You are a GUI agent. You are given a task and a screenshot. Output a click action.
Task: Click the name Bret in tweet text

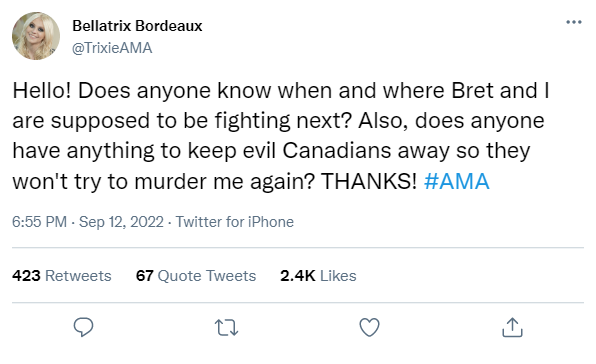[x=472, y=90]
